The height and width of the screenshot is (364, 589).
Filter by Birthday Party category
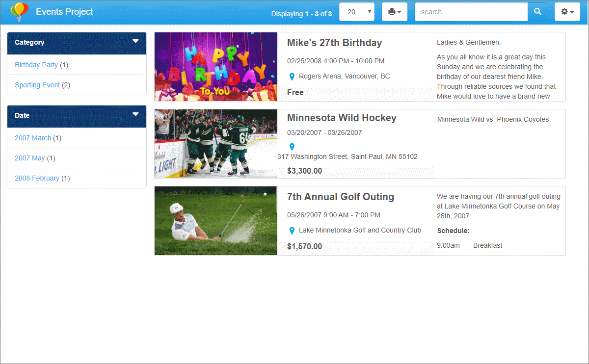tap(36, 65)
